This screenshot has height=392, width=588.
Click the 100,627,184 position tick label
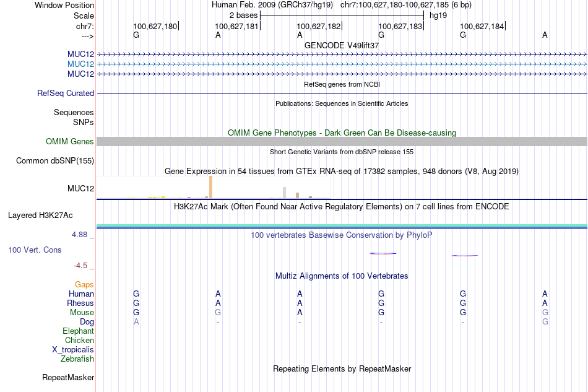[482, 26]
